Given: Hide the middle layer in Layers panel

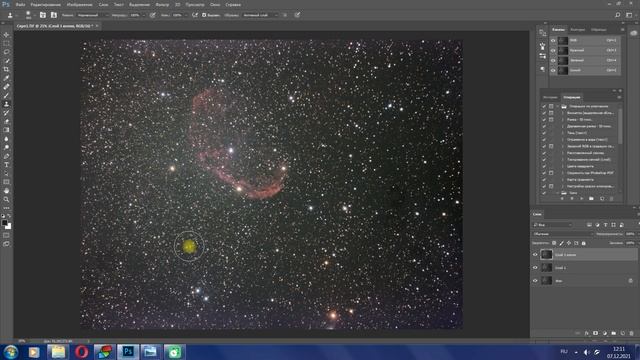Looking at the screenshot, I should [x=535, y=267].
